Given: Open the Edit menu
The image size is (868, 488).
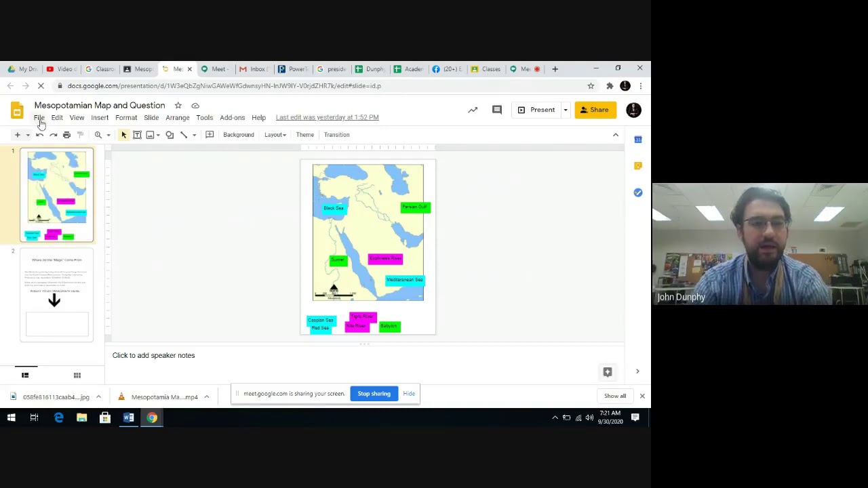Looking at the screenshot, I should 57,118.
